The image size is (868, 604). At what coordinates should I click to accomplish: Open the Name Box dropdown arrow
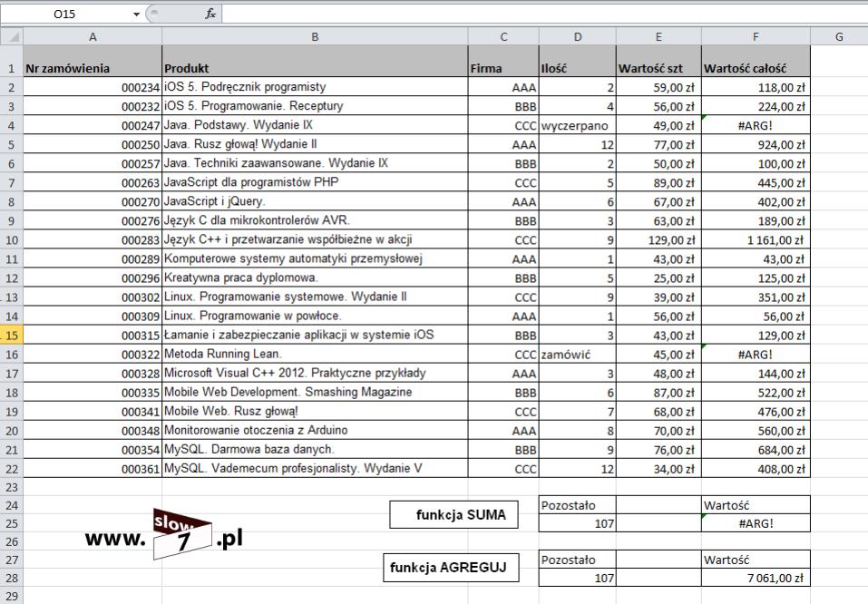[x=136, y=15]
